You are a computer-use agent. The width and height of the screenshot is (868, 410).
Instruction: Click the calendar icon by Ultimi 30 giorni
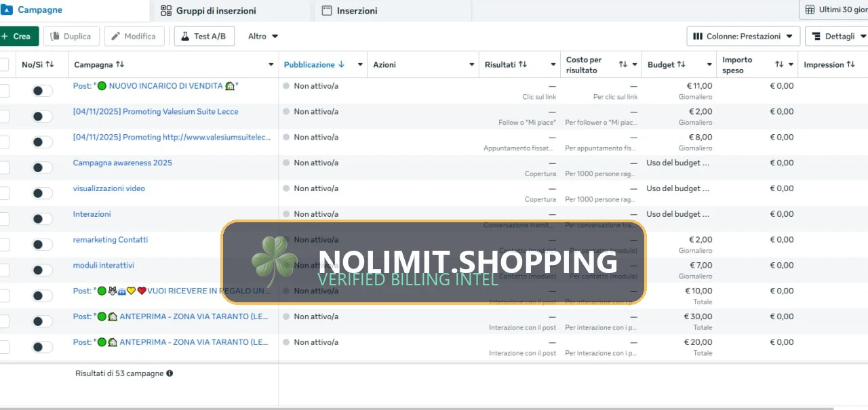810,9
